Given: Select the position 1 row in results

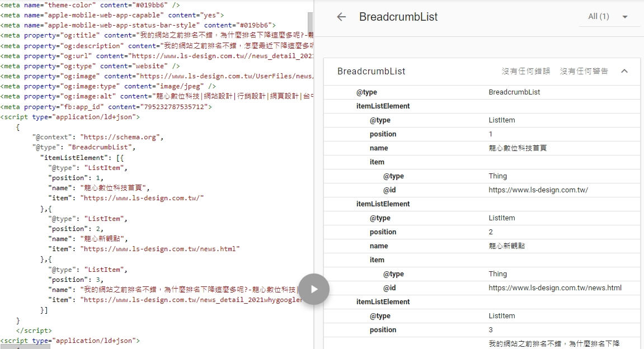Looking at the screenshot, I should click(481, 134).
